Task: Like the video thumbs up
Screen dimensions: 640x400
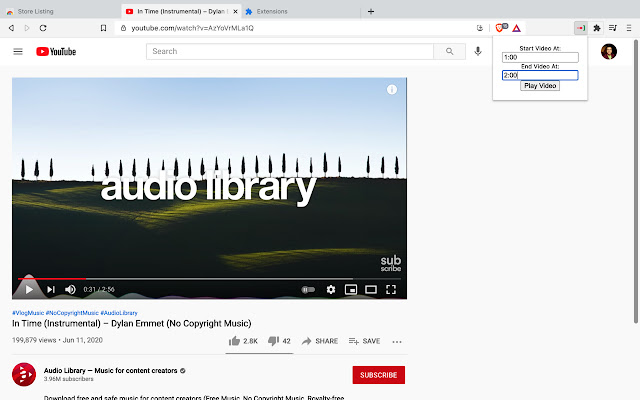Action: [x=243, y=341]
